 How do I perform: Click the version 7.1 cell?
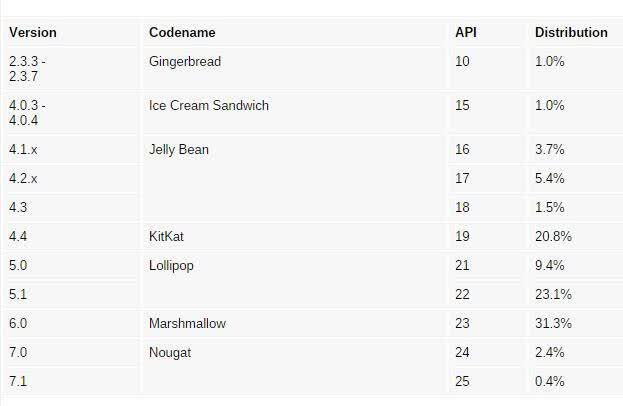pos(18,381)
